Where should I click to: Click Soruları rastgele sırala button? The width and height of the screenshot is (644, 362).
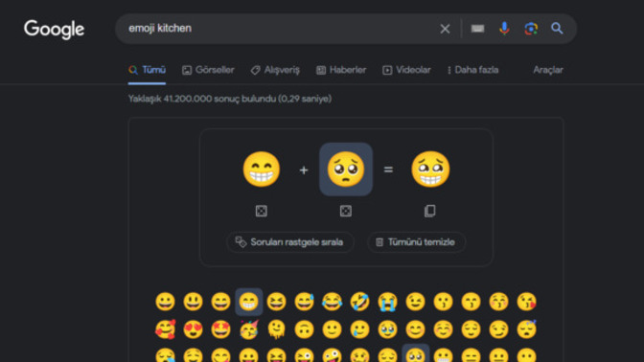point(290,242)
